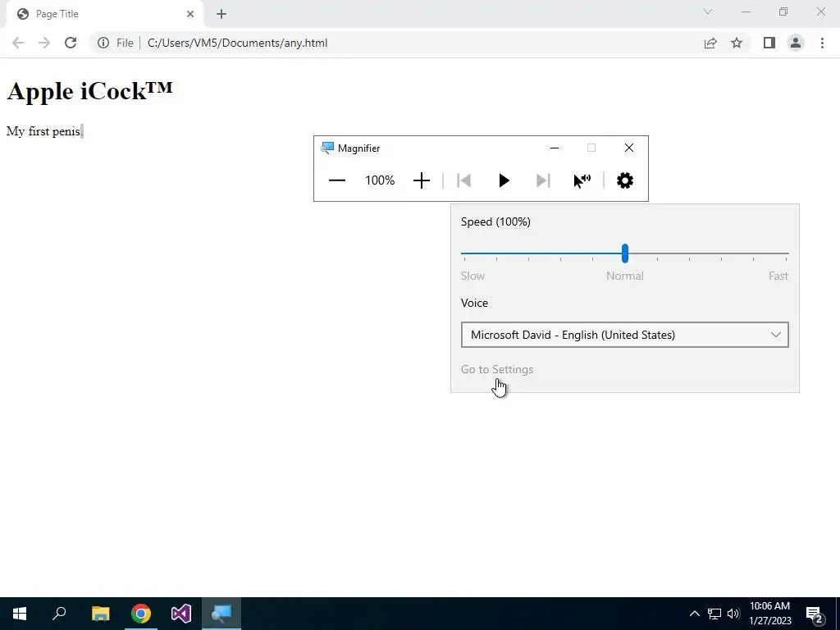Open taskbar search
This screenshot has height=630, width=840.
59,614
